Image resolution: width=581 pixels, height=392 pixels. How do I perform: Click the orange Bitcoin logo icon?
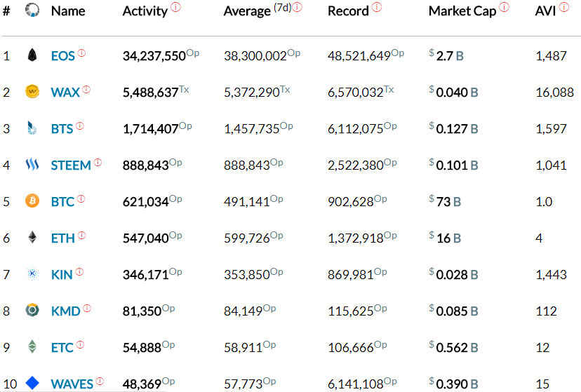tap(32, 201)
